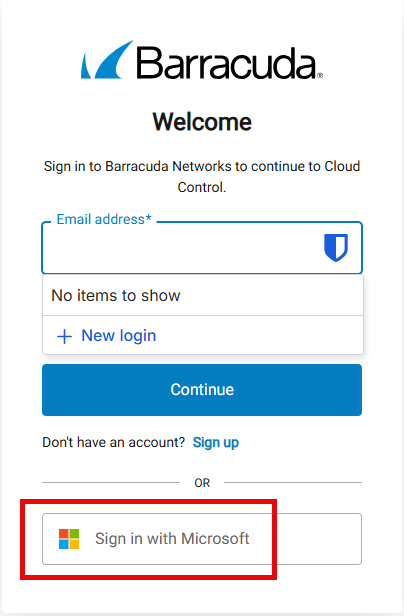The width and height of the screenshot is (404, 616).
Task: Click the plus icon beside New login
Action: pos(64,336)
